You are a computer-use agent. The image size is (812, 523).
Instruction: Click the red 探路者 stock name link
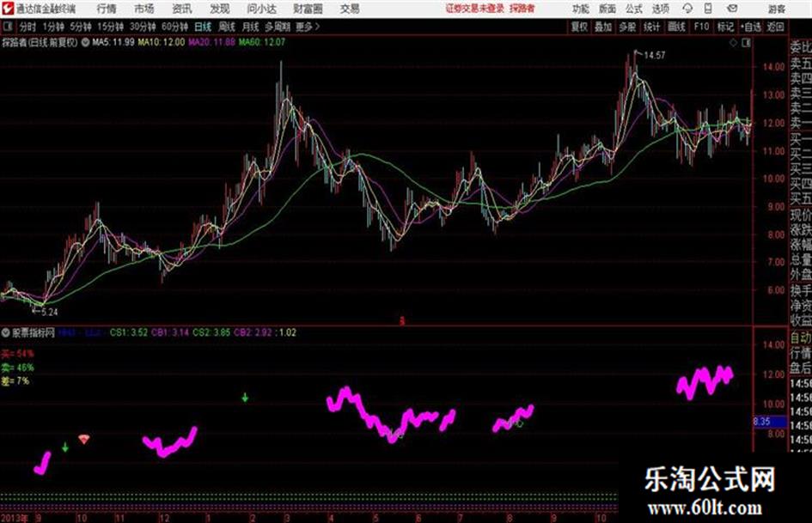[x=522, y=9]
